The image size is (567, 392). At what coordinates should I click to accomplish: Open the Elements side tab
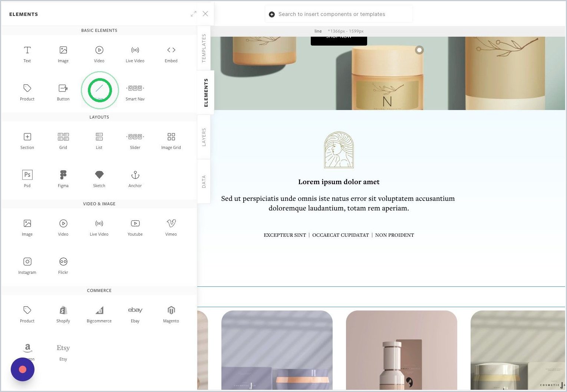click(206, 93)
